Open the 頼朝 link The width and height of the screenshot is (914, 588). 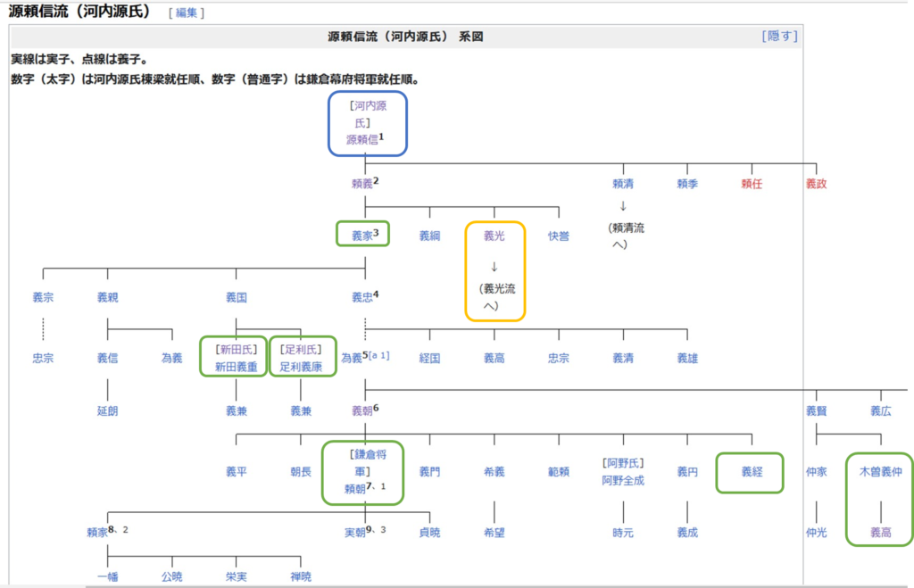tap(354, 488)
